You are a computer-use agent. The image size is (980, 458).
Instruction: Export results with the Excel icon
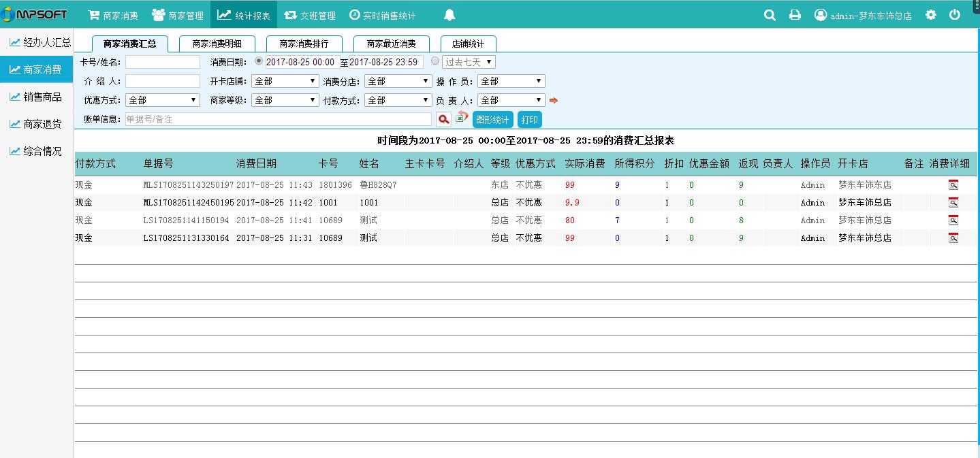(x=461, y=117)
